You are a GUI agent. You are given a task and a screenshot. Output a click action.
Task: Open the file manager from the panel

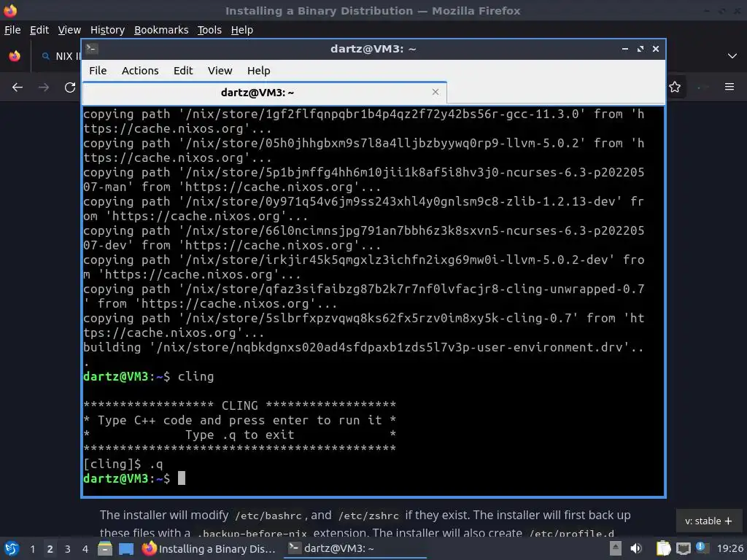105,548
